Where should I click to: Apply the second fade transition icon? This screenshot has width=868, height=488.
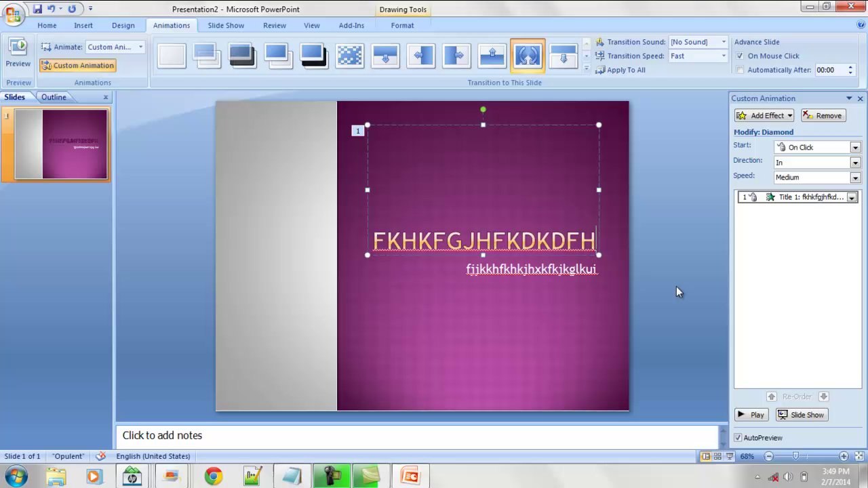pyautogui.click(x=242, y=56)
